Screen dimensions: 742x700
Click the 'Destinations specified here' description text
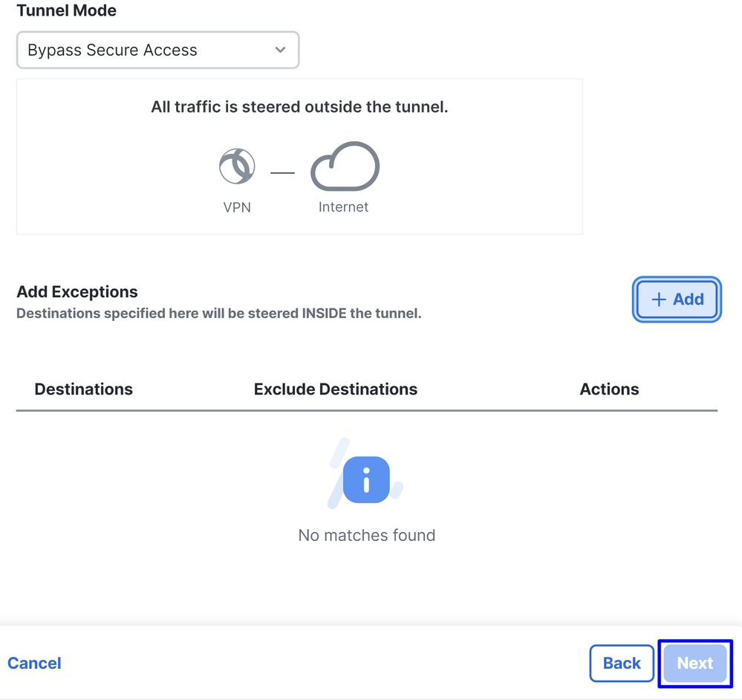coord(219,314)
